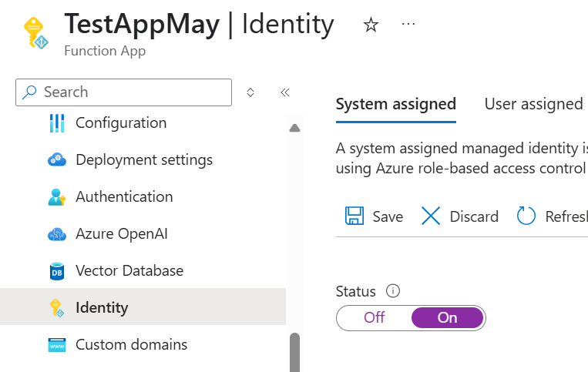Click the Deployment settings gear icon

pos(57,160)
